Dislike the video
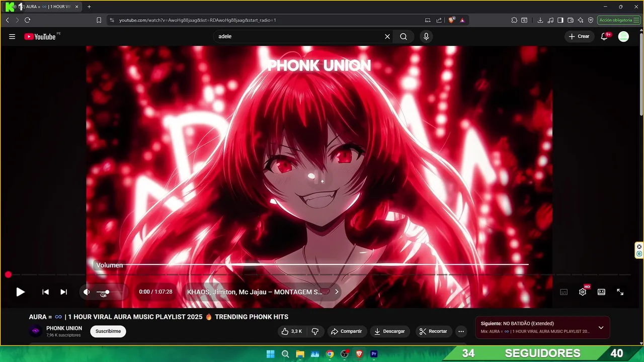Screen dimensions: 644x362 pos(315,331)
